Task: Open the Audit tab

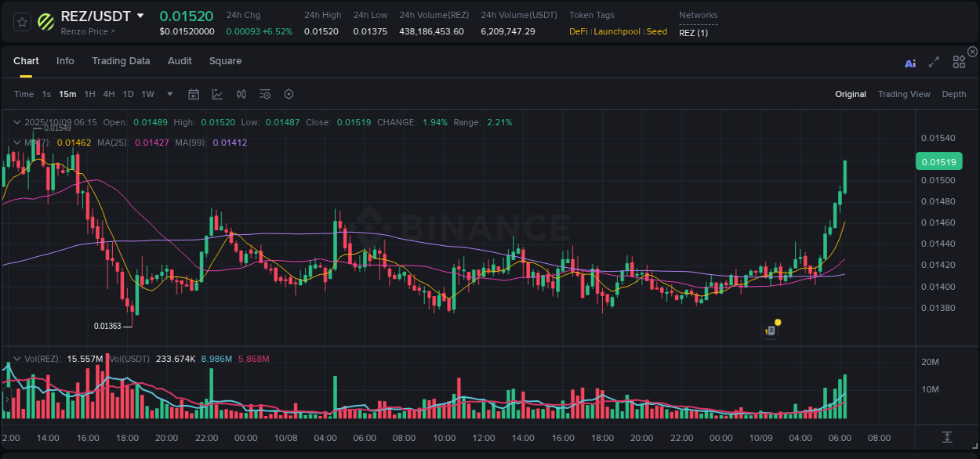Action: tap(180, 61)
